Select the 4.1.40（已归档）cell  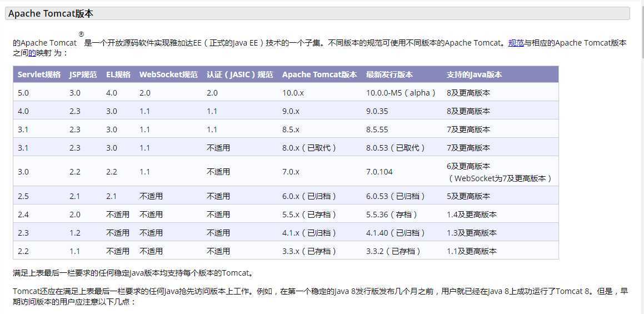(396, 233)
